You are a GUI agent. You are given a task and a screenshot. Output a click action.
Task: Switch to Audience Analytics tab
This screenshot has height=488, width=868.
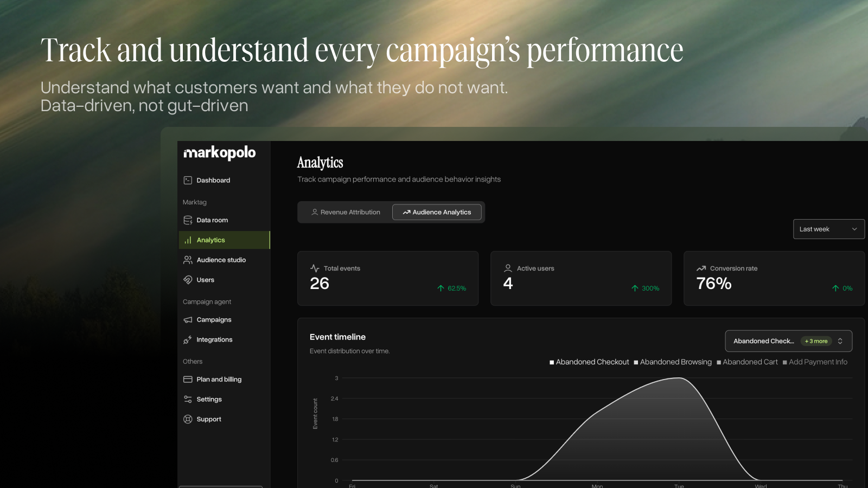coord(437,212)
